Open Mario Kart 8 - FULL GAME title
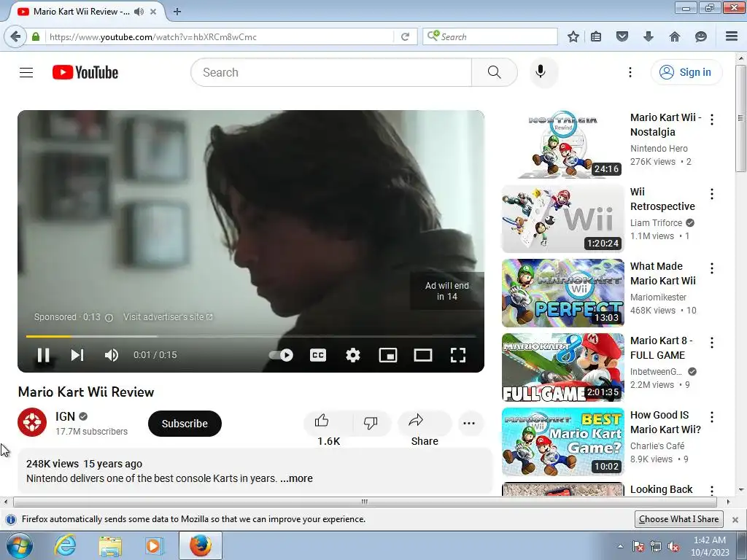Screen dimensions: 747x560 [661, 348]
